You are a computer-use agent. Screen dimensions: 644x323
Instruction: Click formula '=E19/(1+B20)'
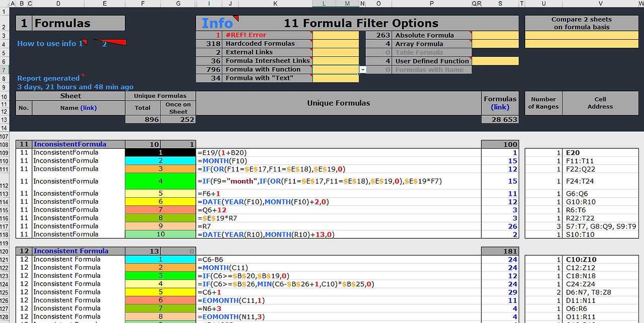222,152
